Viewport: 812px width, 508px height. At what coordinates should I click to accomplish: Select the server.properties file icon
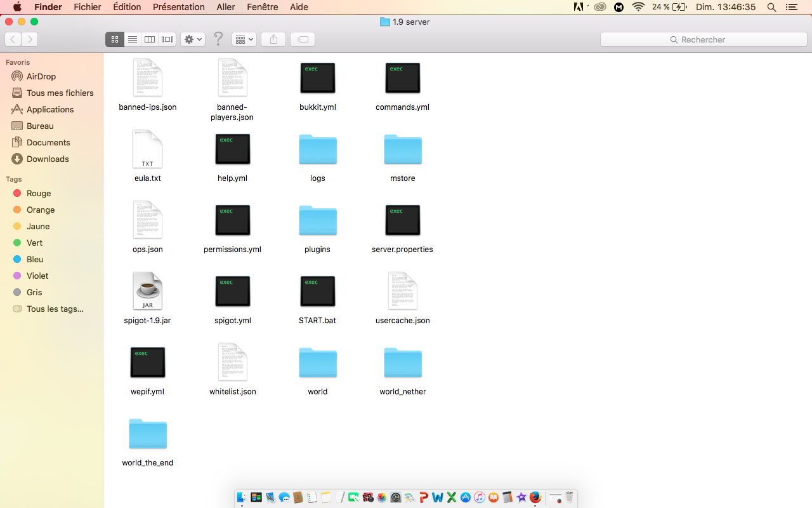pyautogui.click(x=403, y=220)
